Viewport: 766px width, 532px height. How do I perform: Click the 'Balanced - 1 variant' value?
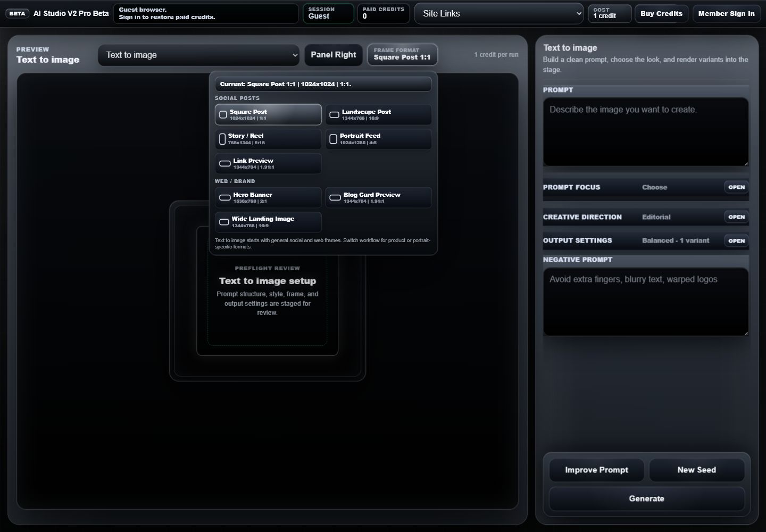tap(676, 241)
